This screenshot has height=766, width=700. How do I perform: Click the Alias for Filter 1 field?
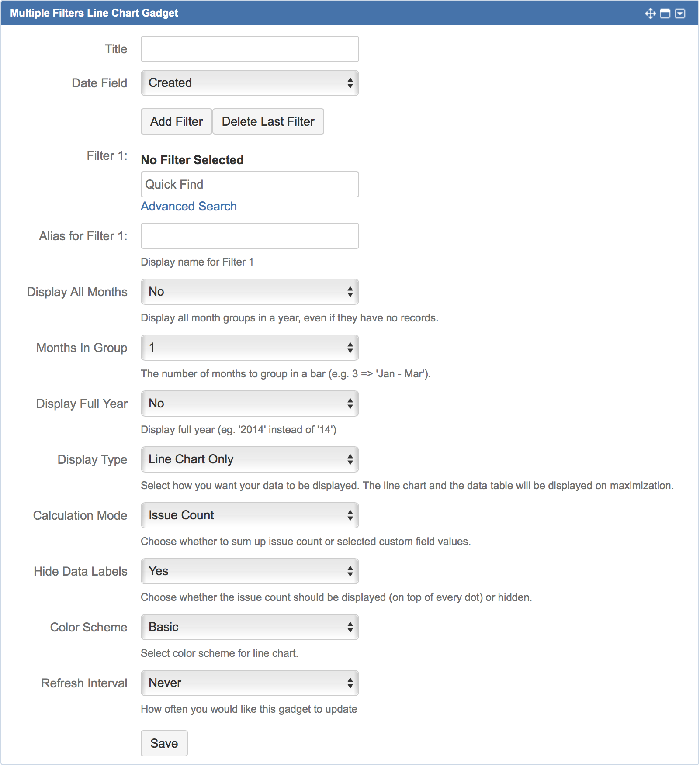(x=249, y=235)
